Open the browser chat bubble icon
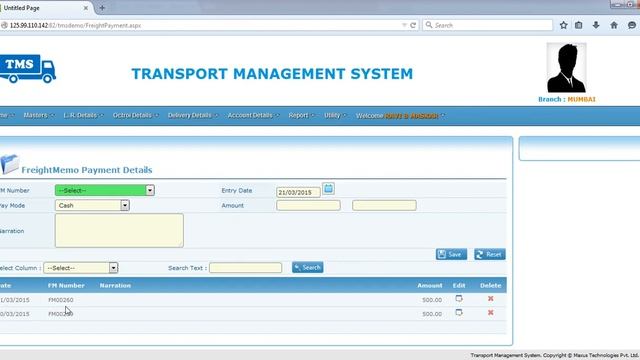The width and height of the screenshot is (640, 360). click(x=632, y=25)
